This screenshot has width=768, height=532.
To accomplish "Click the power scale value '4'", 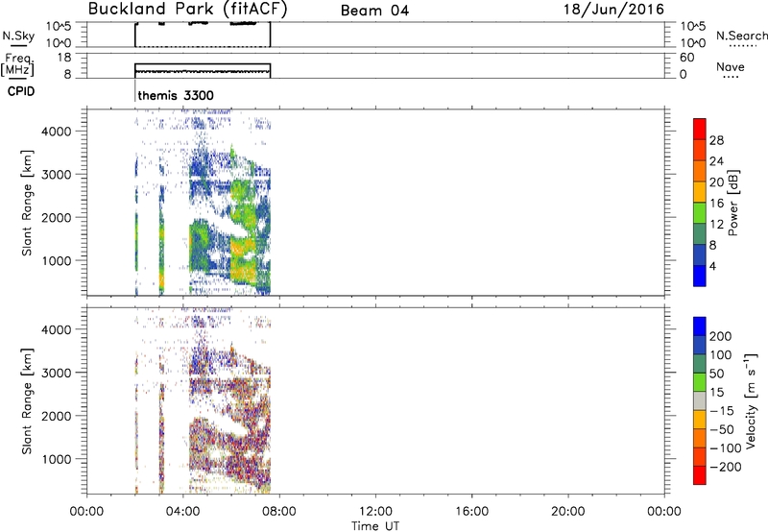I will (x=712, y=266).
